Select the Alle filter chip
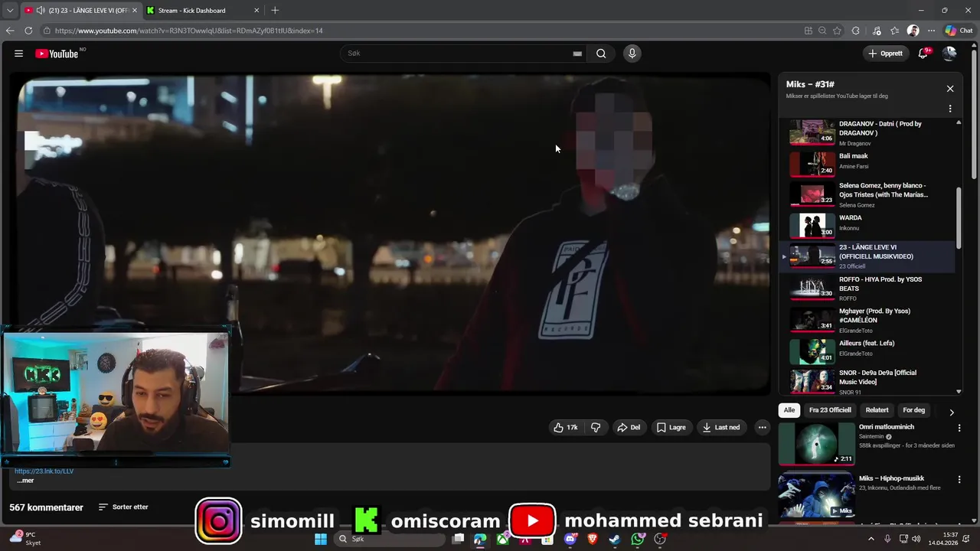 [x=789, y=410]
